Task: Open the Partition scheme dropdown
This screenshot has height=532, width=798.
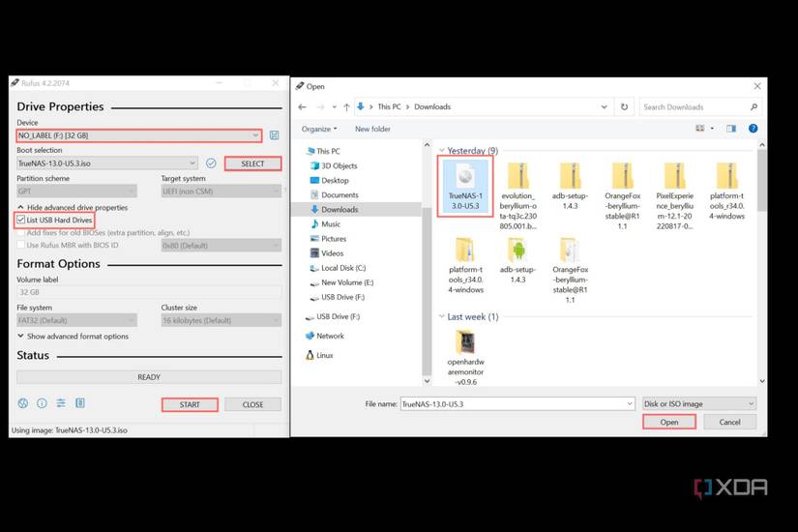Action: coord(76,191)
